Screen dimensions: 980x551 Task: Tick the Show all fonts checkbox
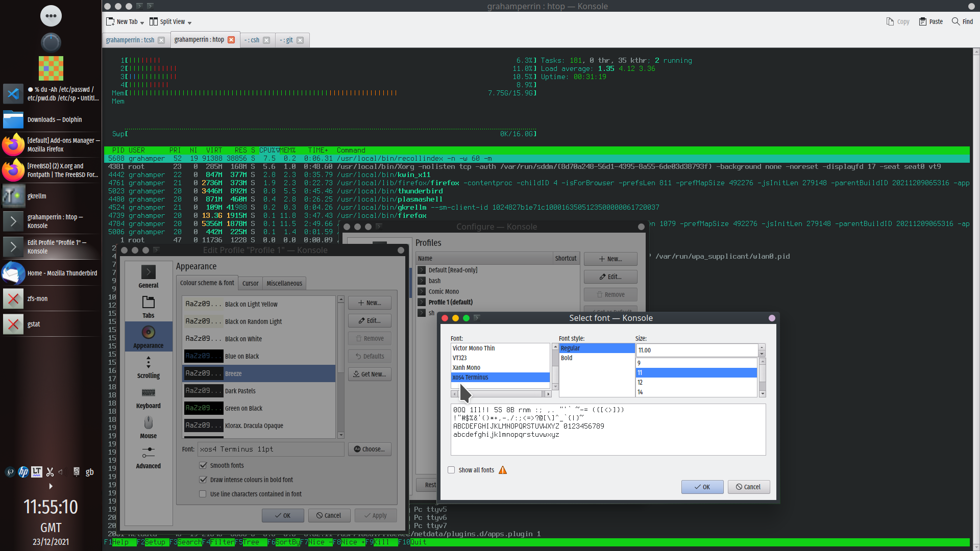[451, 470]
